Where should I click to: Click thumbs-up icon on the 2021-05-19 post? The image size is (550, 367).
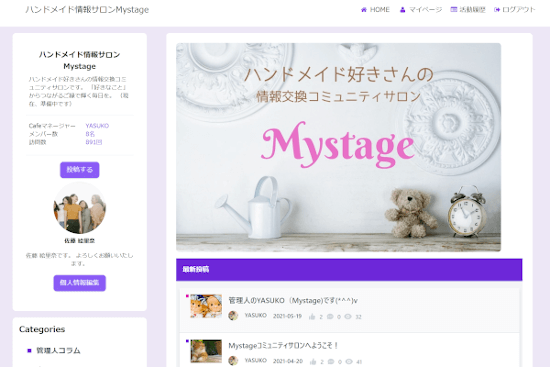(312, 316)
